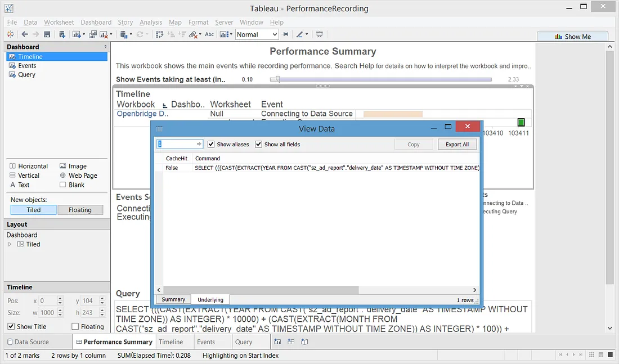
Task: Set new objects to Floating
Action: coord(80,210)
